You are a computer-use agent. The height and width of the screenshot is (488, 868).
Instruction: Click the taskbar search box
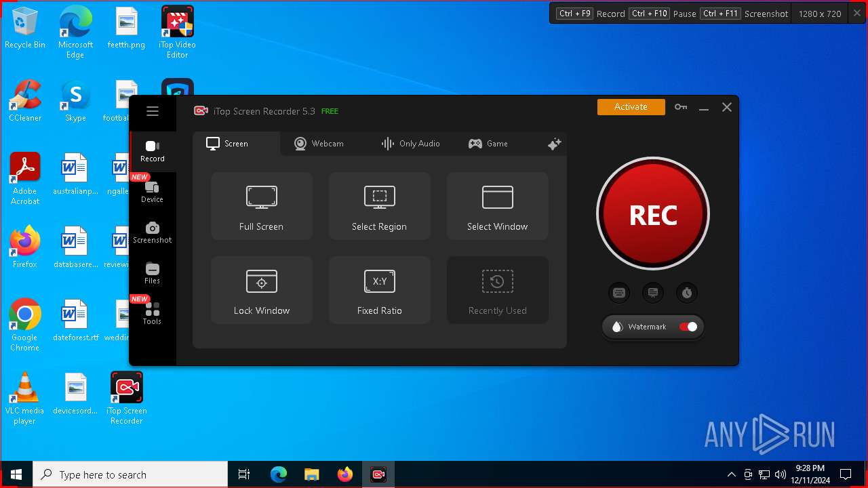[x=130, y=474]
